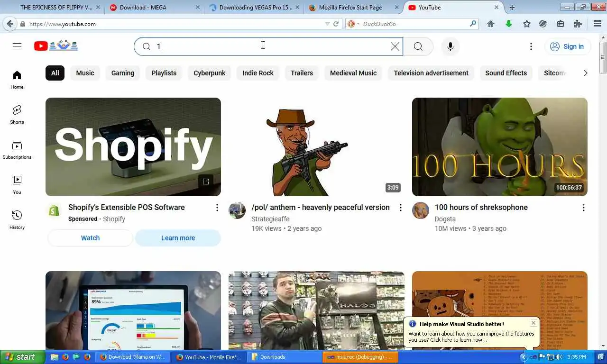Show more category chips with arrow

click(585, 73)
